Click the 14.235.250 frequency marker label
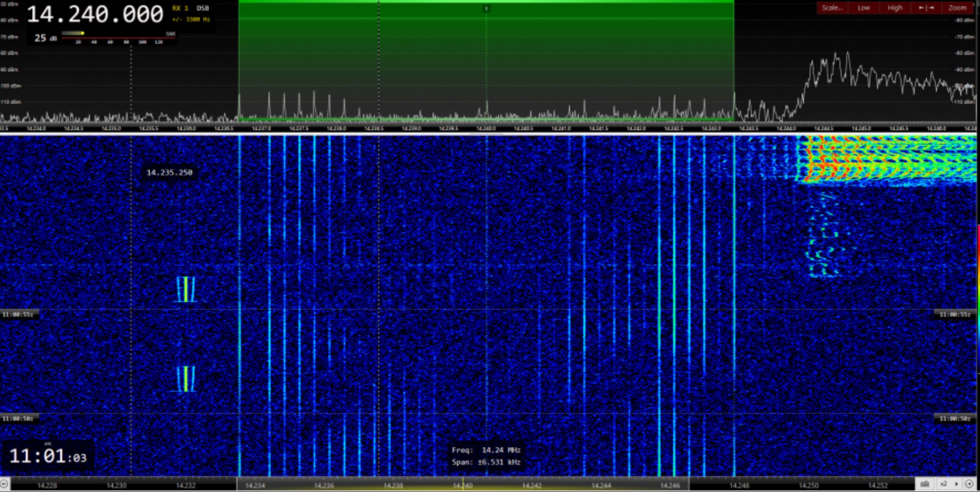 coord(169,172)
